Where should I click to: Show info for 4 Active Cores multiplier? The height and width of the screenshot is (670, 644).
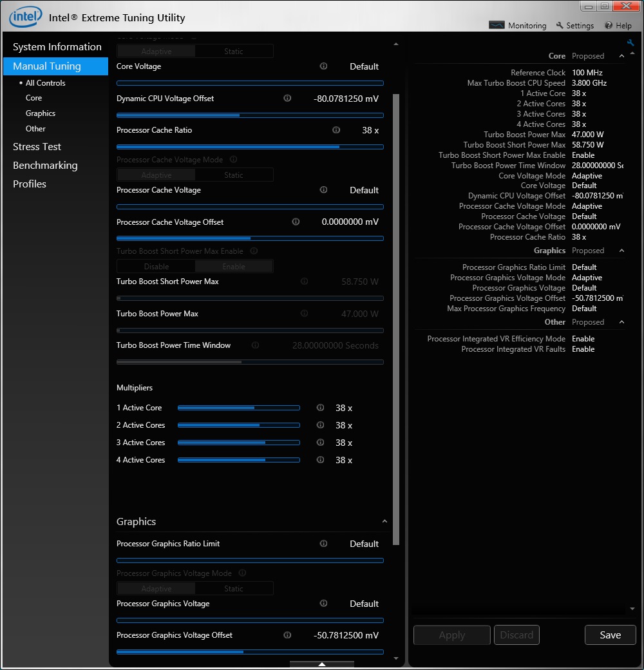tap(320, 460)
